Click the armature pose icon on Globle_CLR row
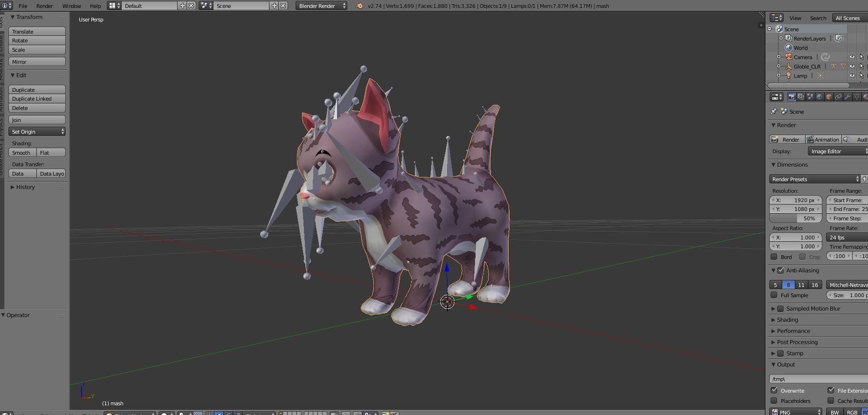This screenshot has height=415, width=868. click(x=833, y=66)
